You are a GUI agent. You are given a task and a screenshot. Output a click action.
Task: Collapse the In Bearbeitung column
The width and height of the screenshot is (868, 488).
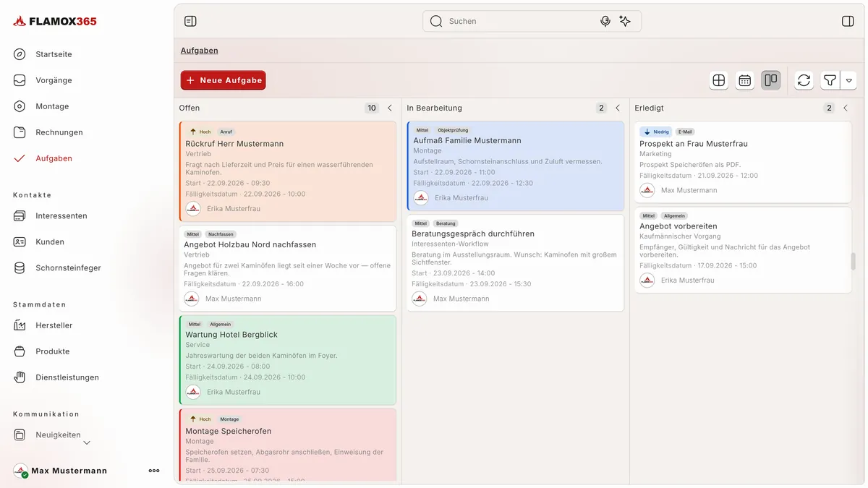point(618,108)
